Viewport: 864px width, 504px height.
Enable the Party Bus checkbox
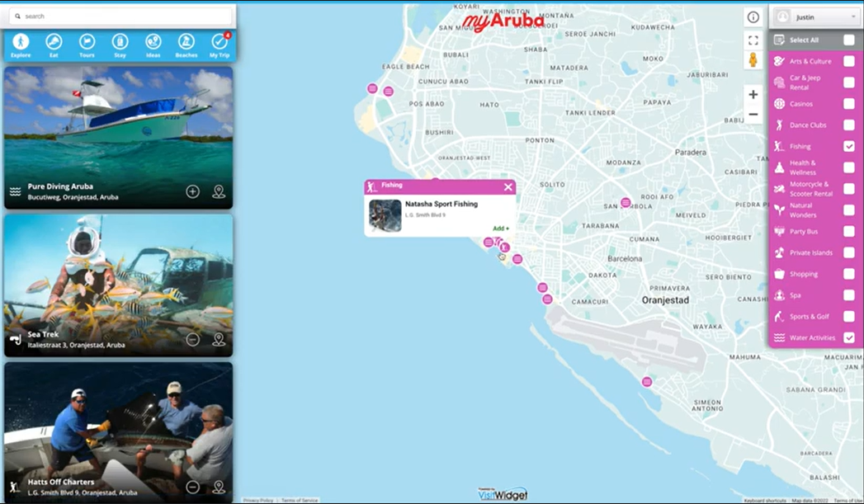click(849, 231)
